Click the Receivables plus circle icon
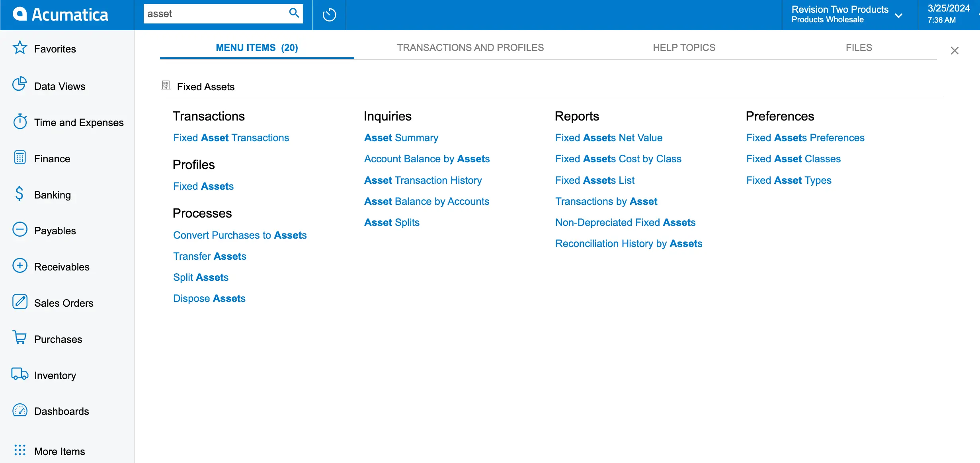 pos(20,266)
